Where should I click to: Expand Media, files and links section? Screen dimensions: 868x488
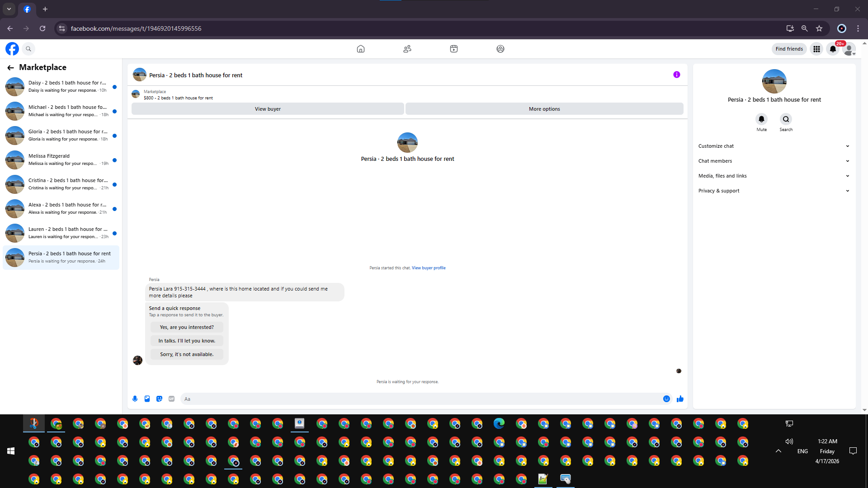pyautogui.click(x=774, y=176)
